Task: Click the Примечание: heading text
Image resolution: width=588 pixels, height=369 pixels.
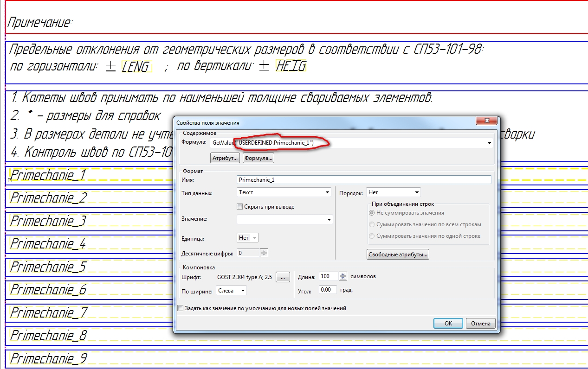Action: (40, 22)
